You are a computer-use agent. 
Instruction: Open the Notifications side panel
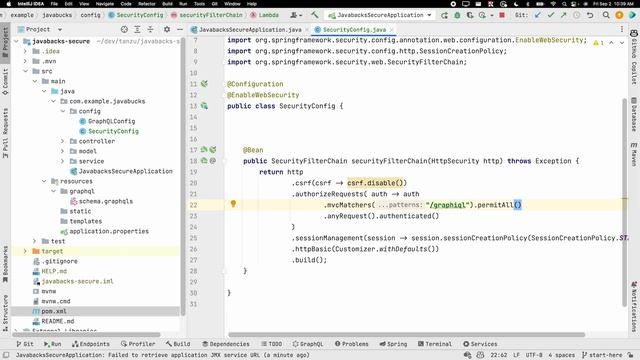tap(634, 306)
